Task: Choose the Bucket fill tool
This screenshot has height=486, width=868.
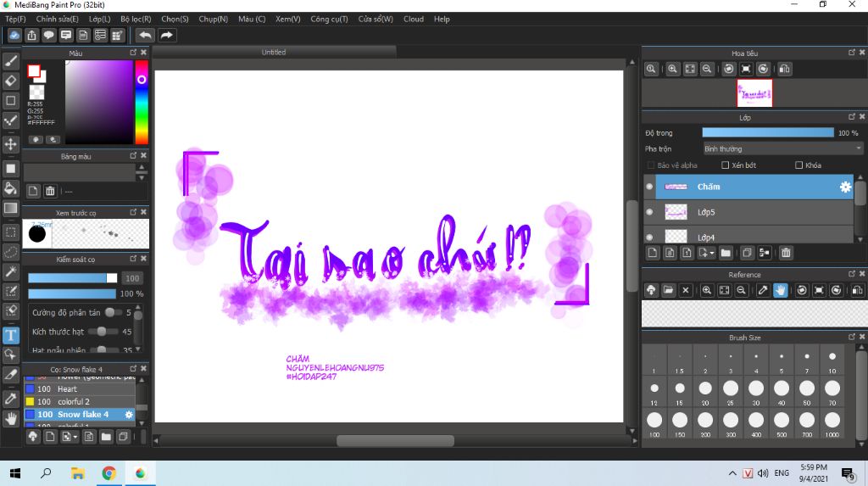Action: (x=11, y=187)
